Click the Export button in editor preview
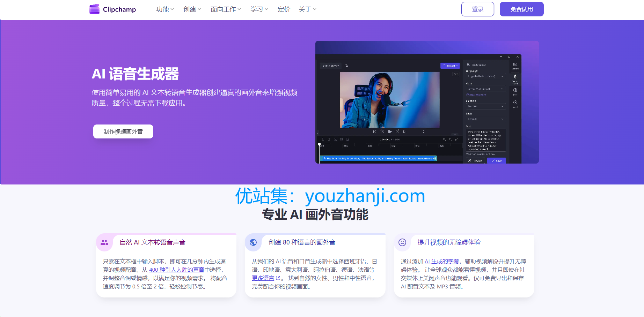Screen dimensions: 644x317 pos(450,66)
